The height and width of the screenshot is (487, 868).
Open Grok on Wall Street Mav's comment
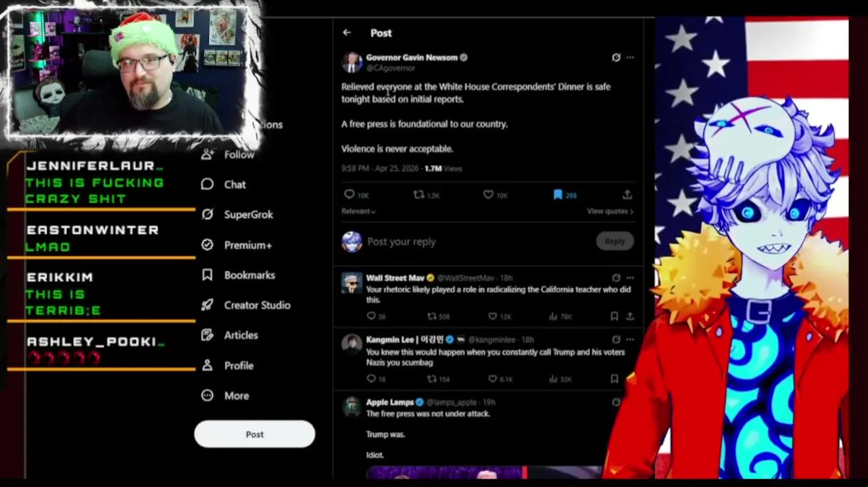616,278
